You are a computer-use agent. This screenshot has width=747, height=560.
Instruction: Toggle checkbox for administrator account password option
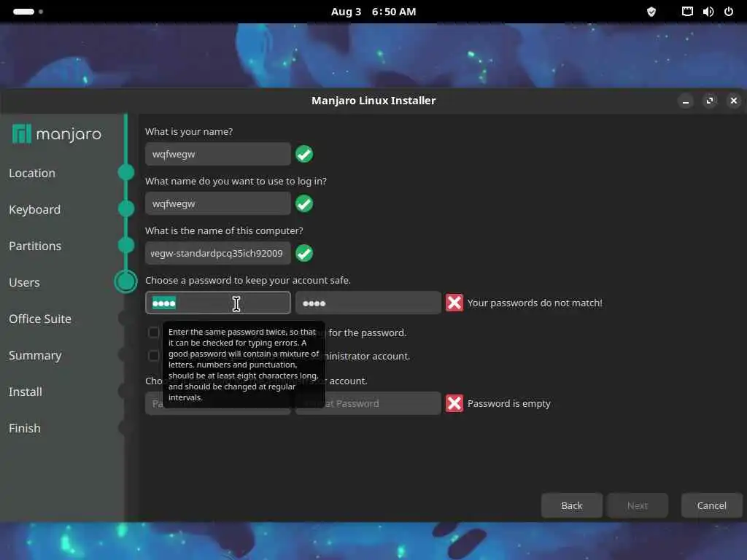click(x=153, y=356)
